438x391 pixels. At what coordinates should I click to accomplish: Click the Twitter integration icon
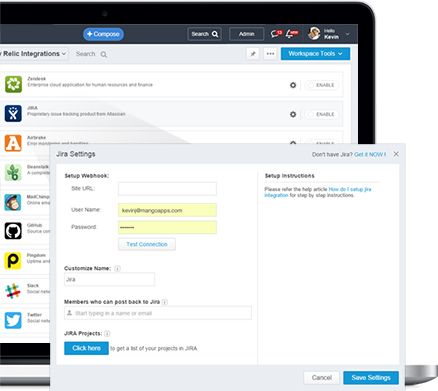pyautogui.click(x=13, y=320)
